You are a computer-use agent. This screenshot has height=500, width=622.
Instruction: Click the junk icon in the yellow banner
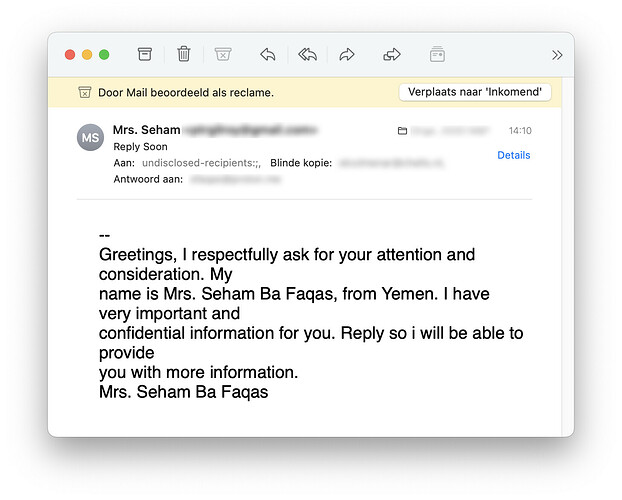point(84,92)
